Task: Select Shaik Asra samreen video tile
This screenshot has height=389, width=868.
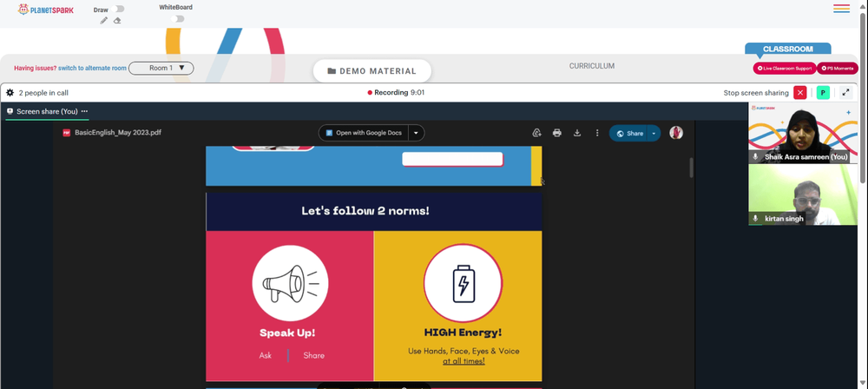Action: 803,133
